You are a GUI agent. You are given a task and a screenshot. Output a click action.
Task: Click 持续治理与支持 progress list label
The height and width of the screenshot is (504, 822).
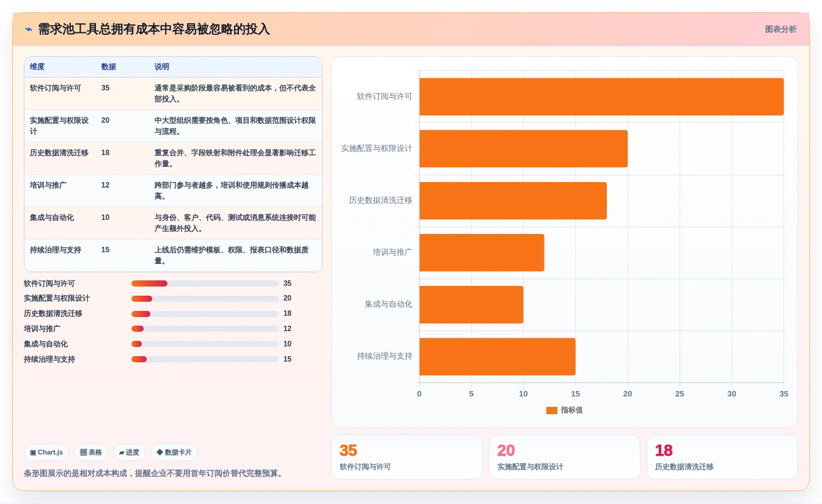(50, 359)
